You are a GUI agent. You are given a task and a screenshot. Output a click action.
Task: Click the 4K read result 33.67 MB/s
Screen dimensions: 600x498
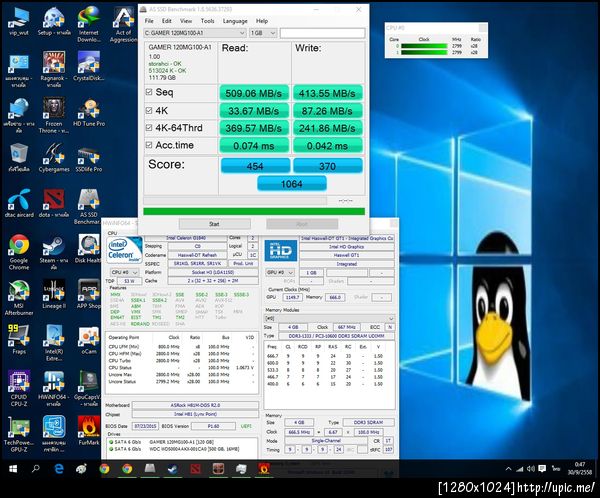coord(254,111)
